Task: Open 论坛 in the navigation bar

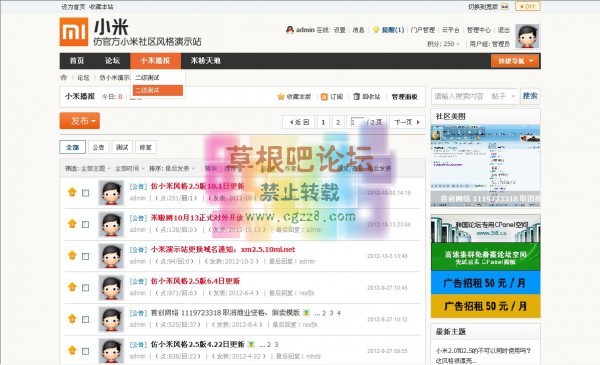Action: [112, 61]
